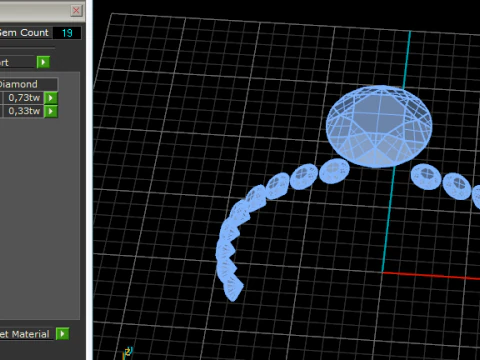Click the green arrow next to 0,33tw

coord(51,111)
